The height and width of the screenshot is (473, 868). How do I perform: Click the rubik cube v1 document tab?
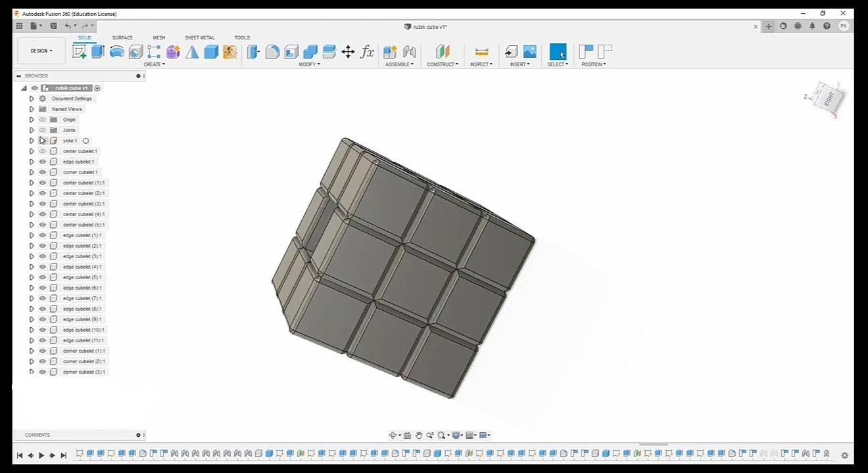coord(427,26)
